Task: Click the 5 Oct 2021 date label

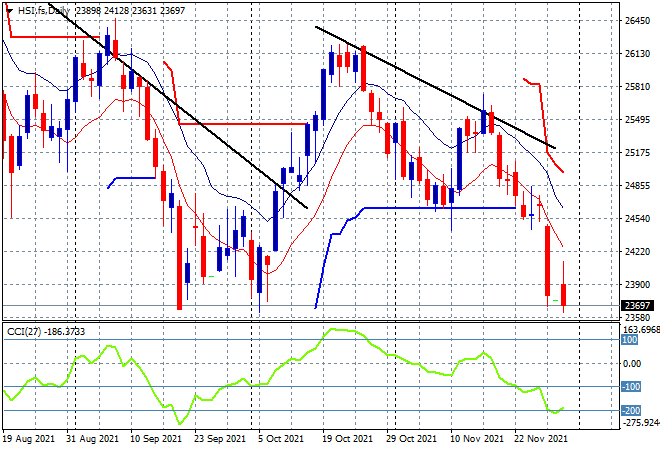Action: pos(280,439)
